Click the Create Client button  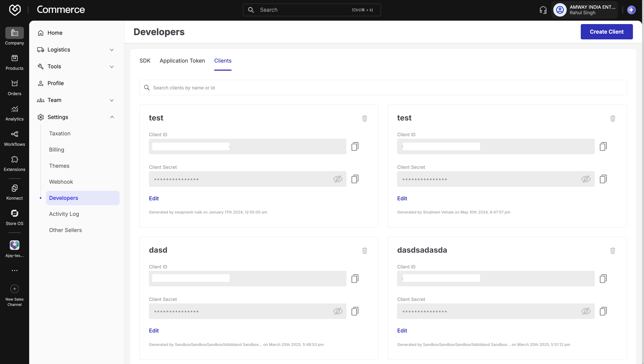[x=607, y=32]
